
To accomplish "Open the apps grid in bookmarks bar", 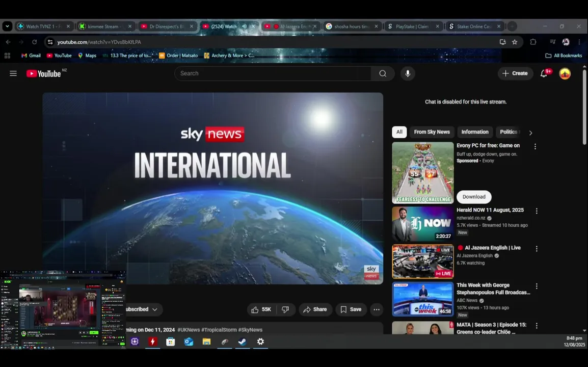I will click(x=7, y=56).
